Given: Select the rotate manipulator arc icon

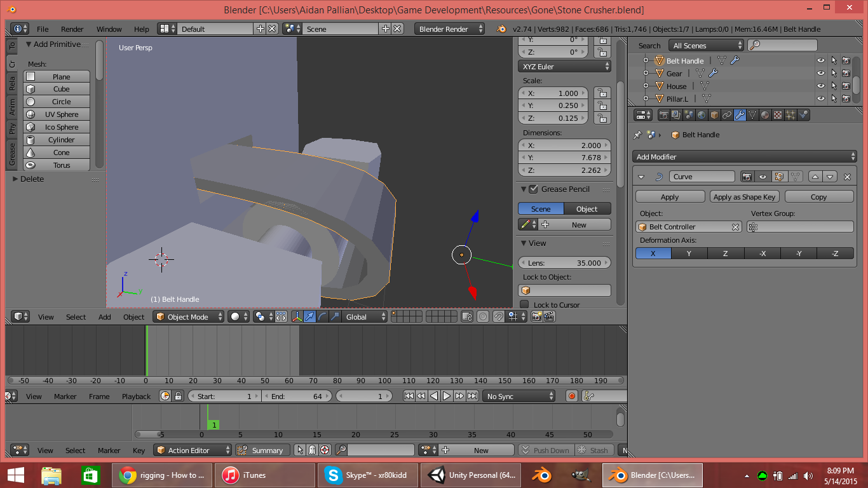Looking at the screenshot, I should point(322,316).
